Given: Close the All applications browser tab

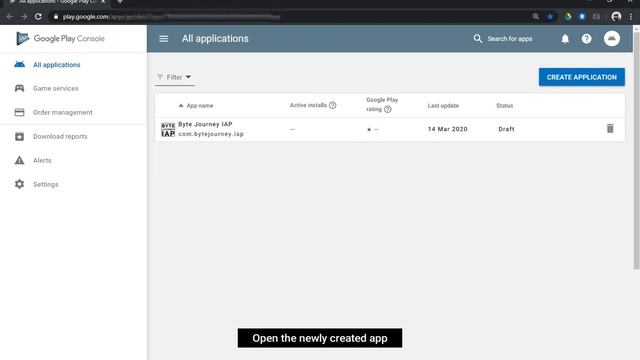Looking at the screenshot, I should pyautogui.click(x=103, y=2).
